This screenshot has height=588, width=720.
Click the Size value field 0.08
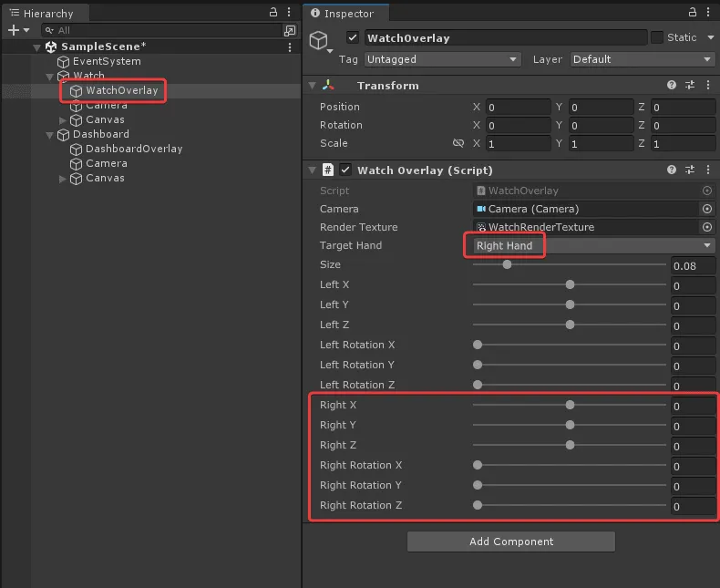[693, 266]
